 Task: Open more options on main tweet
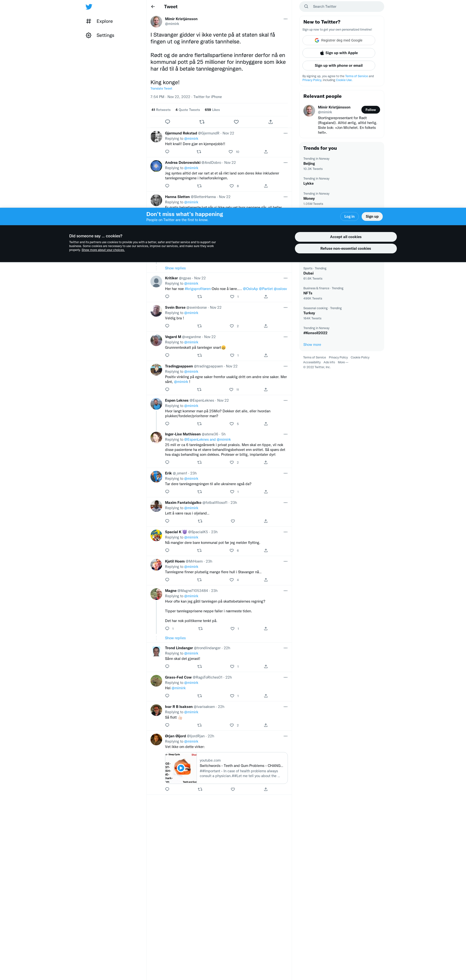tap(285, 19)
